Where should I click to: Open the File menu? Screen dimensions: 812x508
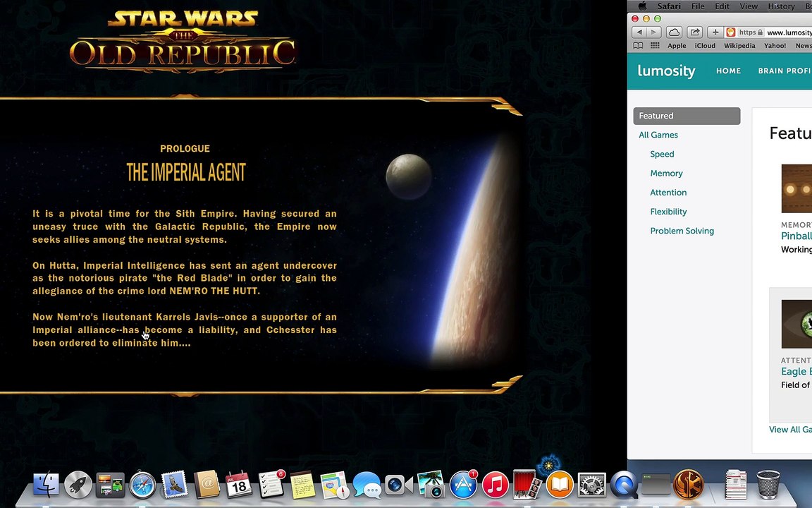point(698,6)
